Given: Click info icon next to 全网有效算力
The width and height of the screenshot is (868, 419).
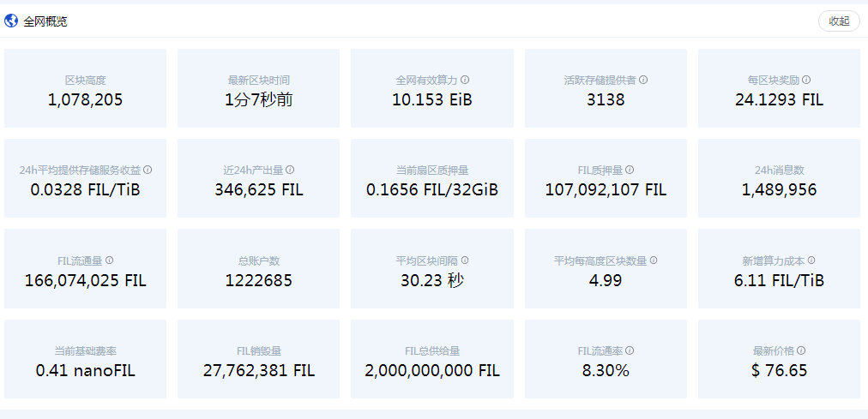Looking at the screenshot, I should tap(465, 80).
